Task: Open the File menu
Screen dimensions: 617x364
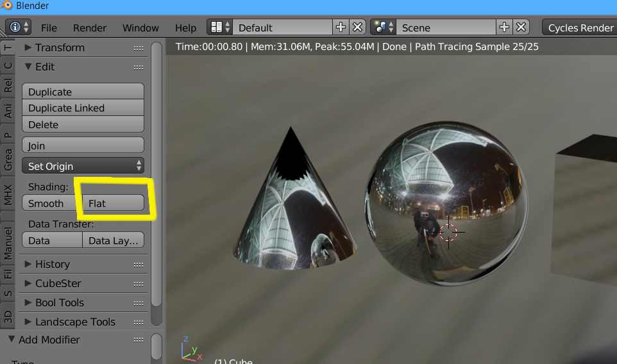Action: (x=49, y=28)
